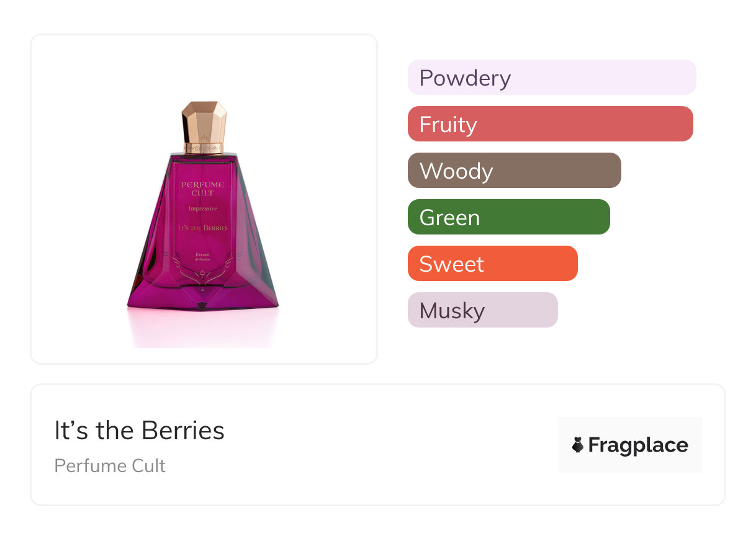Image resolution: width=756 pixels, height=536 pixels.
Task: Click the Impressive text on the bottle
Action: [202, 209]
